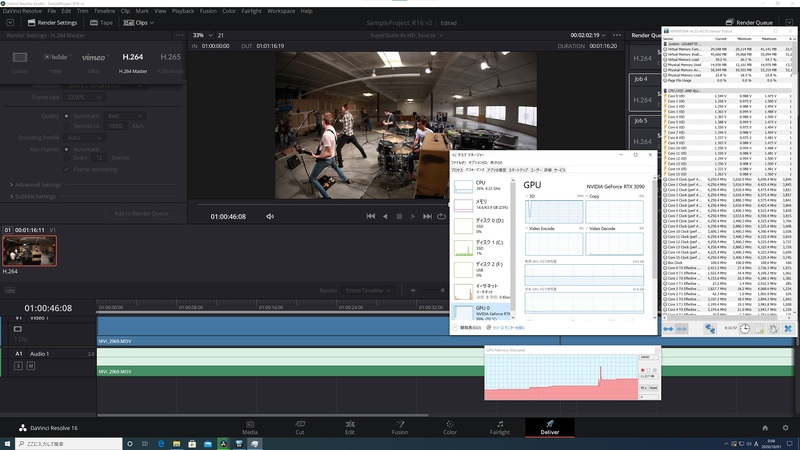The width and height of the screenshot is (800, 450).
Task: Select Automatic quality radio button
Action: click(66, 116)
